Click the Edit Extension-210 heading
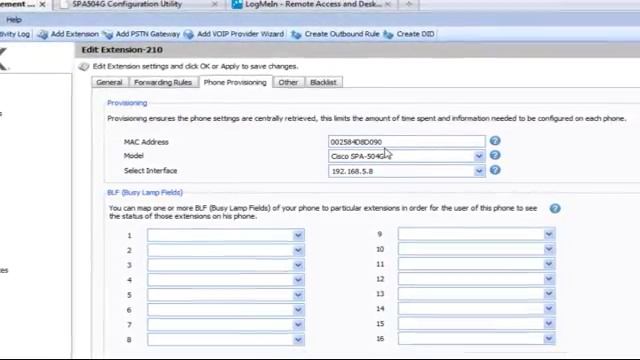This screenshot has height=360, width=640. pos(122,50)
